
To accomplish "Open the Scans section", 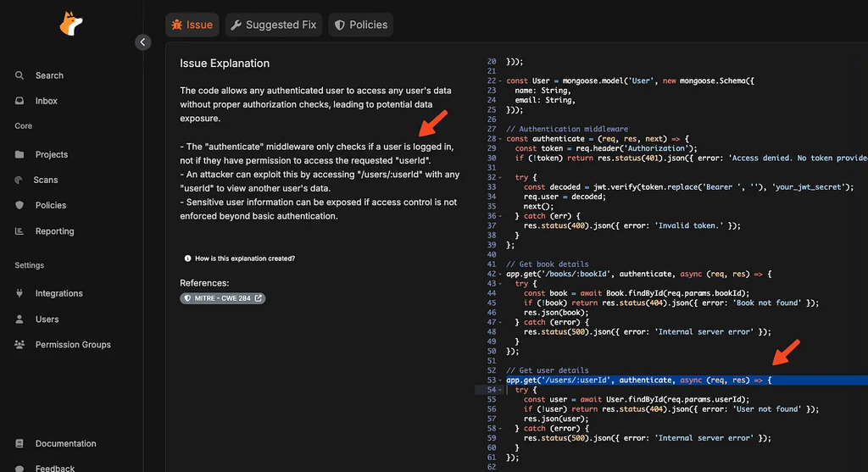I will click(46, 180).
